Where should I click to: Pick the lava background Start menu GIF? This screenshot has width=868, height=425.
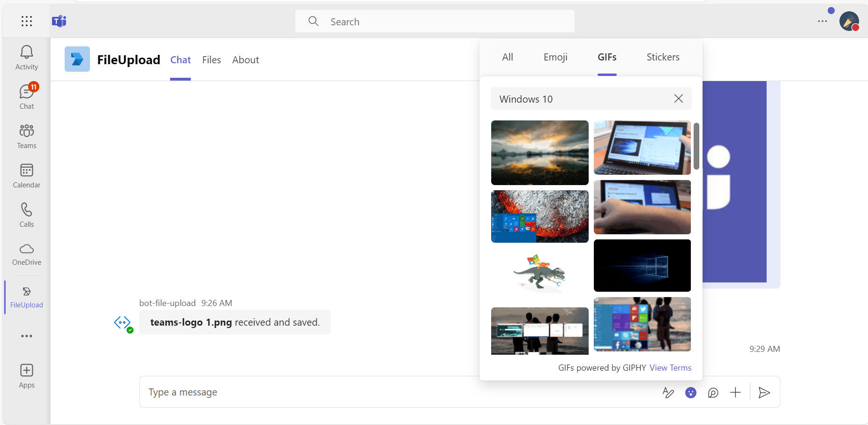pyautogui.click(x=540, y=216)
